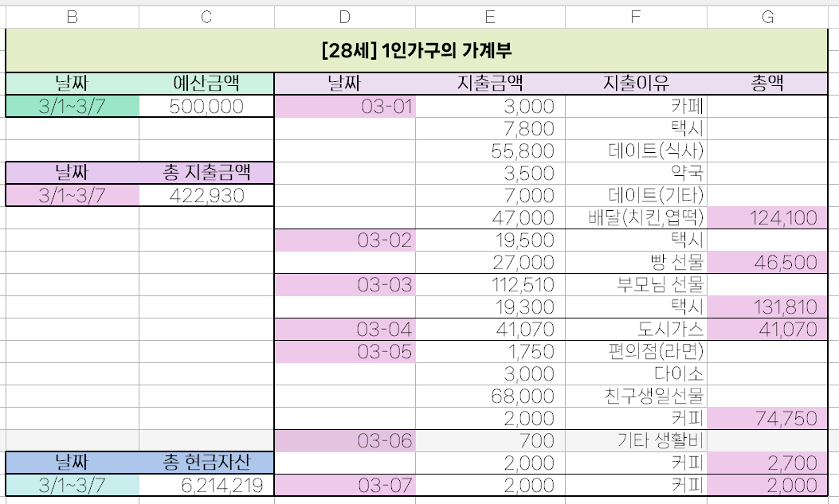This screenshot has height=504, width=839.
Task: Select the date cell 03-06
Action: coord(344,440)
